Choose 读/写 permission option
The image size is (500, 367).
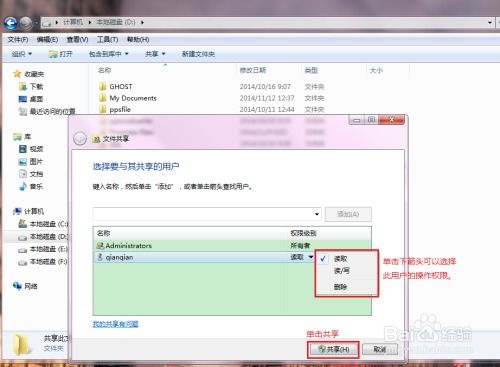(x=342, y=271)
